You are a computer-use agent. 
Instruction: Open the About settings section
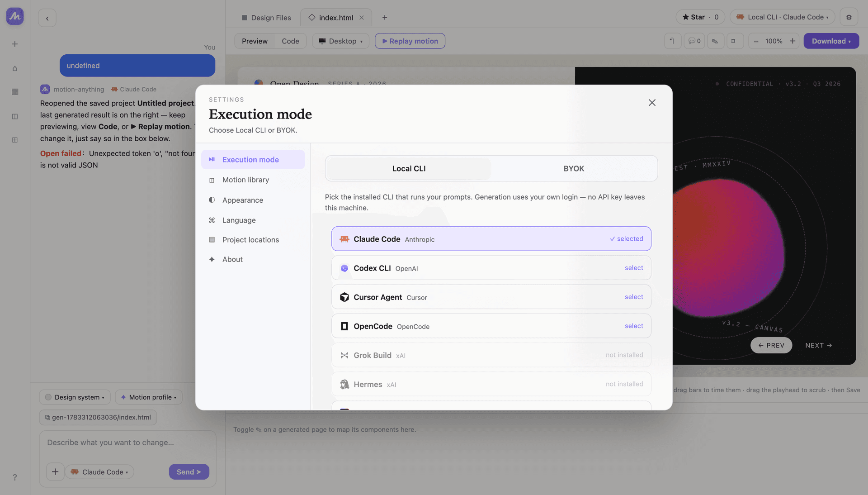click(x=253, y=259)
